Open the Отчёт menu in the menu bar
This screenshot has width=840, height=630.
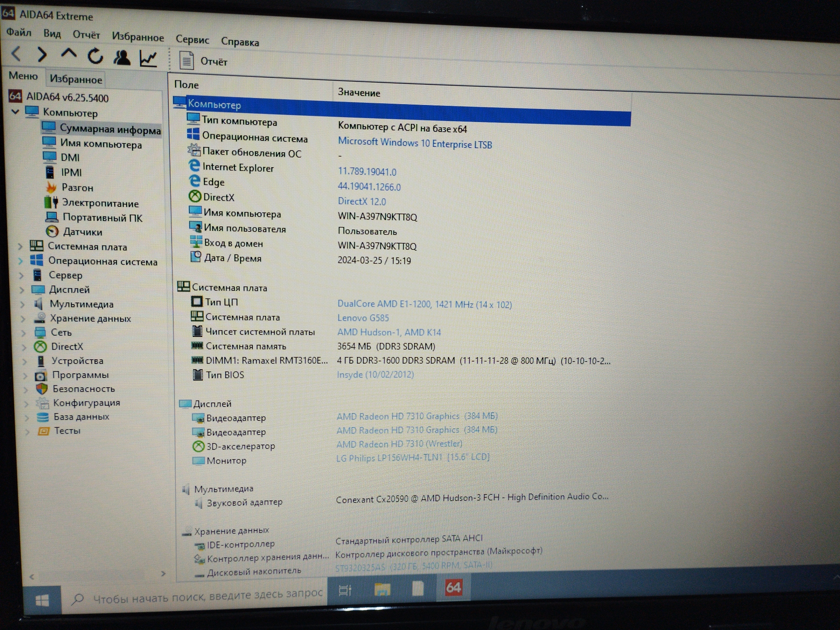tap(86, 35)
